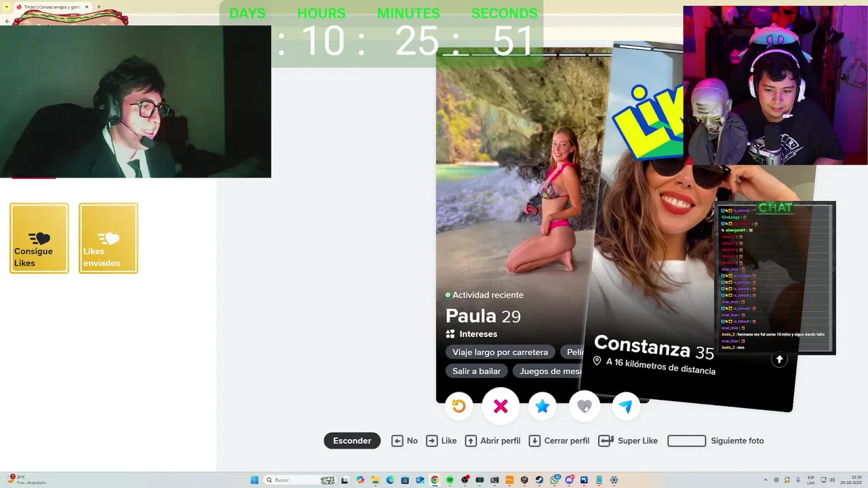Click the Siguiente foto shortcut hint
This screenshot has height=488, width=868.
pos(716,441)
